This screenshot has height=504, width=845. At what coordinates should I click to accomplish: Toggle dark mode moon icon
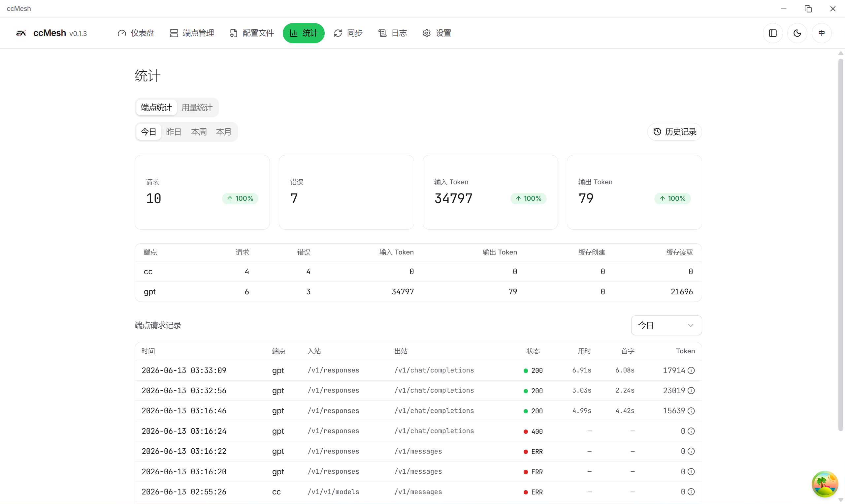point(797,33)
